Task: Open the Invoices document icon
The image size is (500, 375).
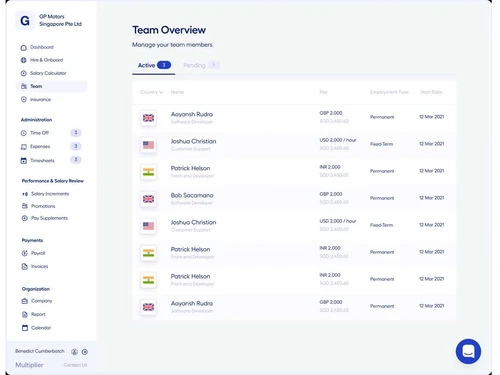Action: click(25, 266)
